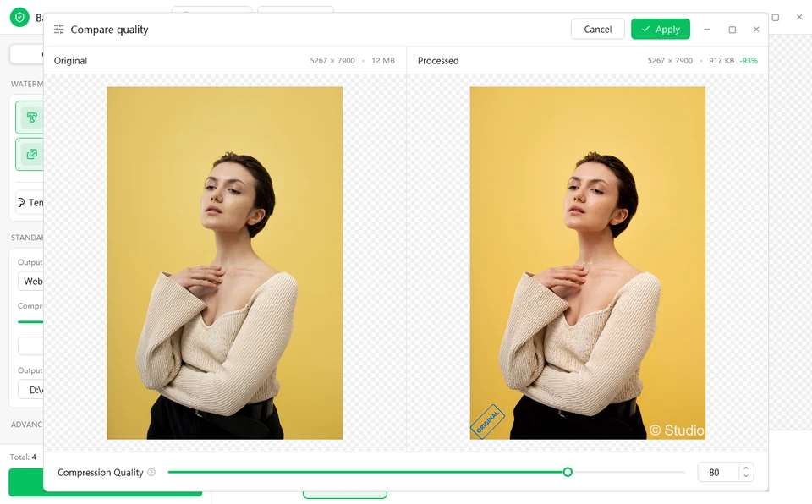
Task: Open the Output format dropdown showing Web
Action: point(30,282)
